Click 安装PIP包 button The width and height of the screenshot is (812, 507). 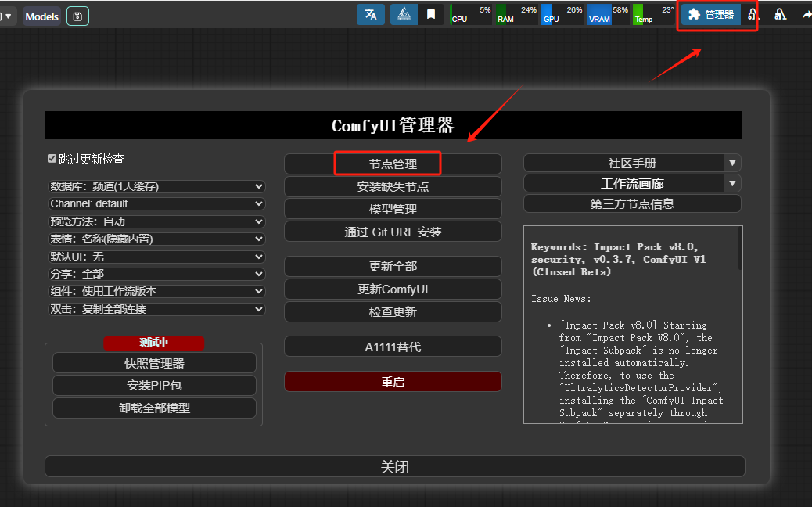tap(154, 385)
